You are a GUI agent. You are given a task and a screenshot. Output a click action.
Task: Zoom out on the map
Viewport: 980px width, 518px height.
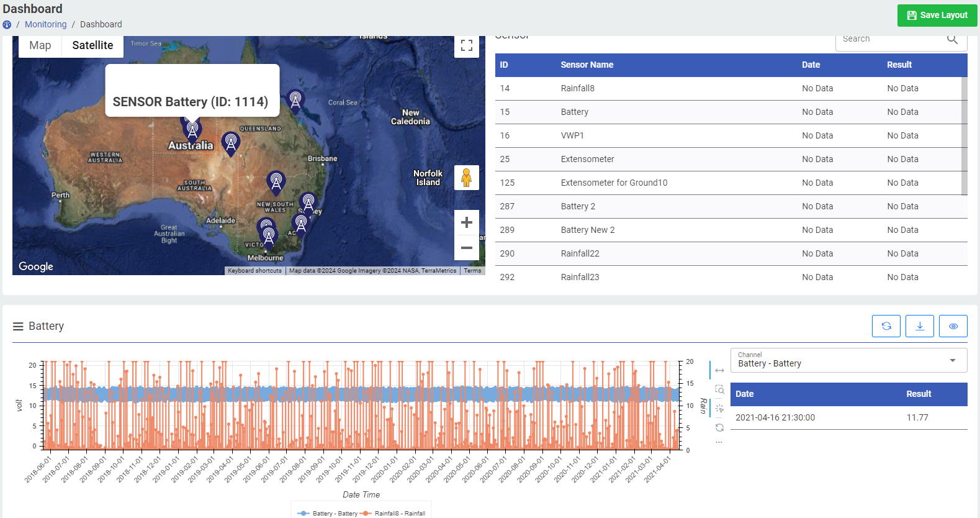point(467,248)
